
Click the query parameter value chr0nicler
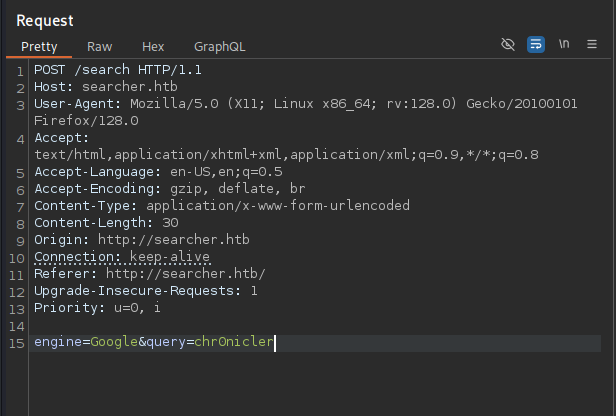click(x=234, y=342)
